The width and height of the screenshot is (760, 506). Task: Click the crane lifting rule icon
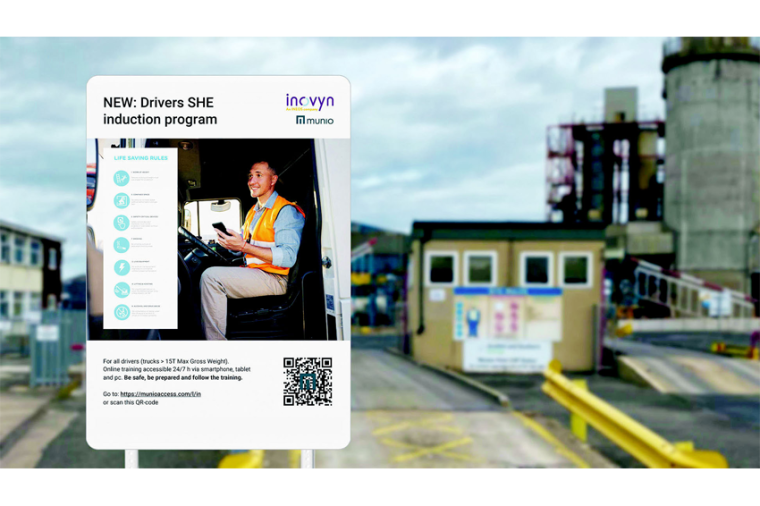(x=121, y=290)
